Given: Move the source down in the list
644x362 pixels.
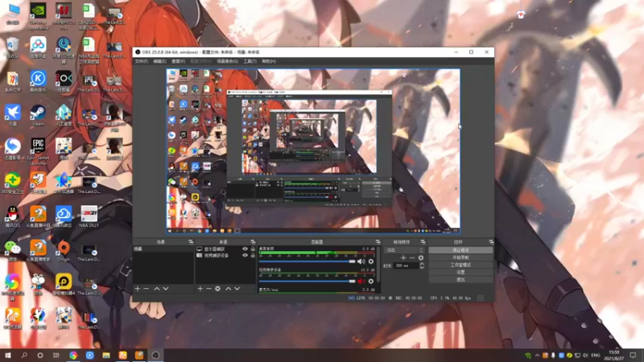Looking at the screenshot, I should click(237, 289).
